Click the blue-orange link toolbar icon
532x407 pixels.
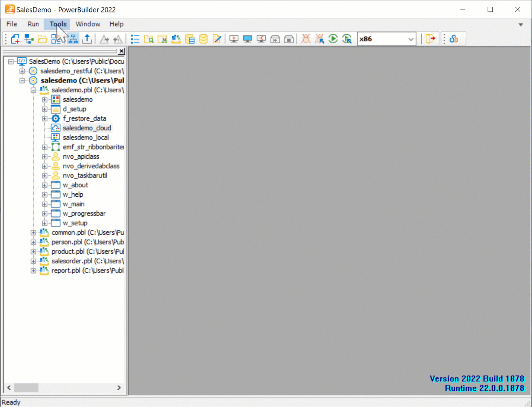pyautogui.click(x=454, y=39)
